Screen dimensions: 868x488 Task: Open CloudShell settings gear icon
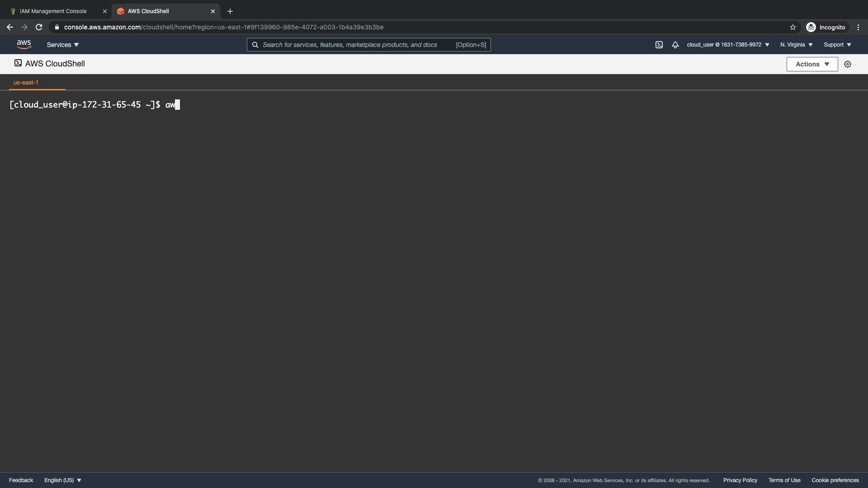pyautogui.click(x=848, y=64)
